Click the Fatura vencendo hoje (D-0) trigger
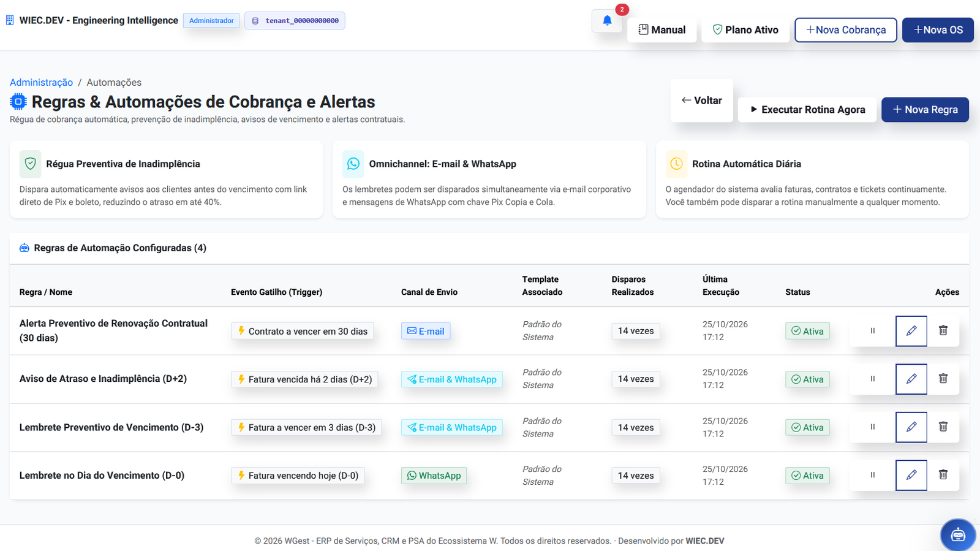This screenshot has height=551, width=980. click(x=298, y=476)
